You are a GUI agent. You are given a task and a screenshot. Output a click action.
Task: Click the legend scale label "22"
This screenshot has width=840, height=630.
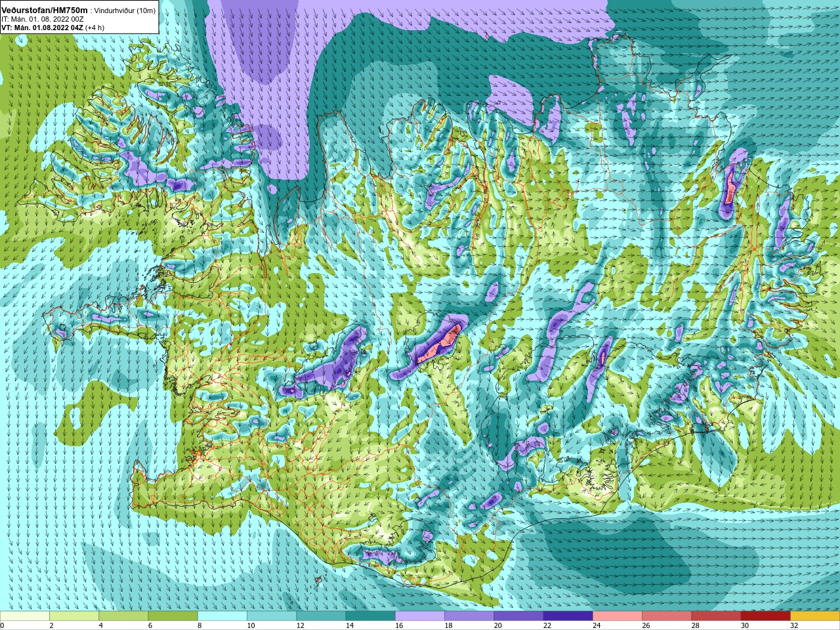coord(547,626)
